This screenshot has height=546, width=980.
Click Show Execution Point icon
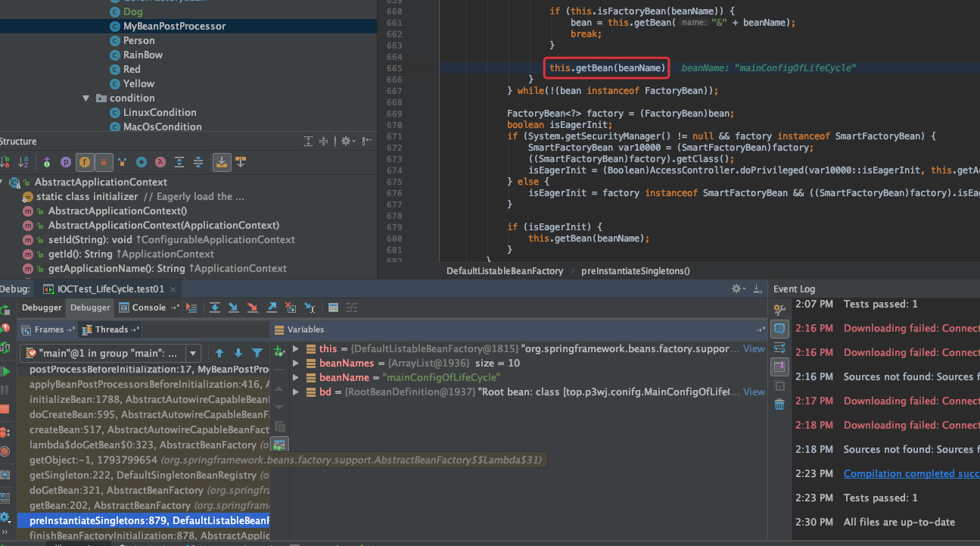coord(191,307)
